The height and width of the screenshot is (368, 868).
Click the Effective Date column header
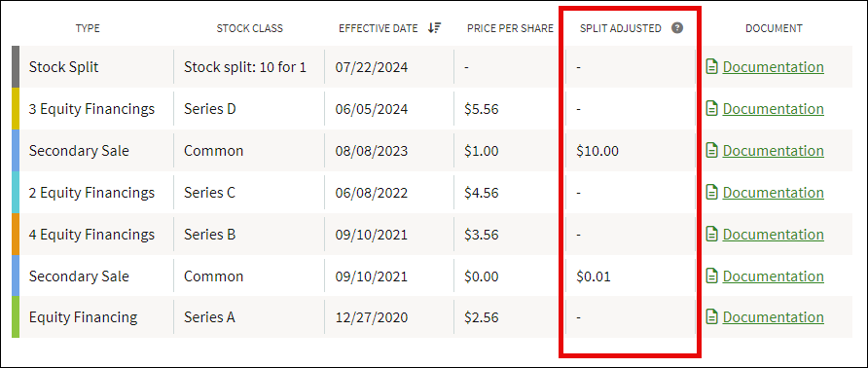click(x=379, y=28)
